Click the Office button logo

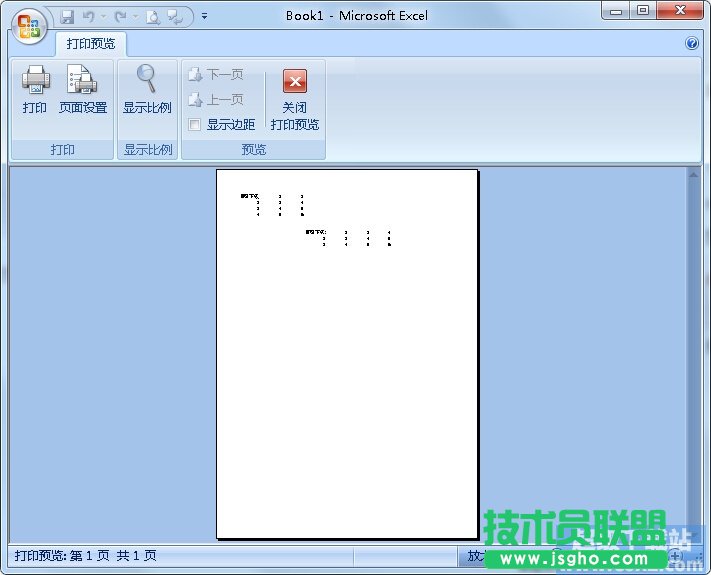30,25
